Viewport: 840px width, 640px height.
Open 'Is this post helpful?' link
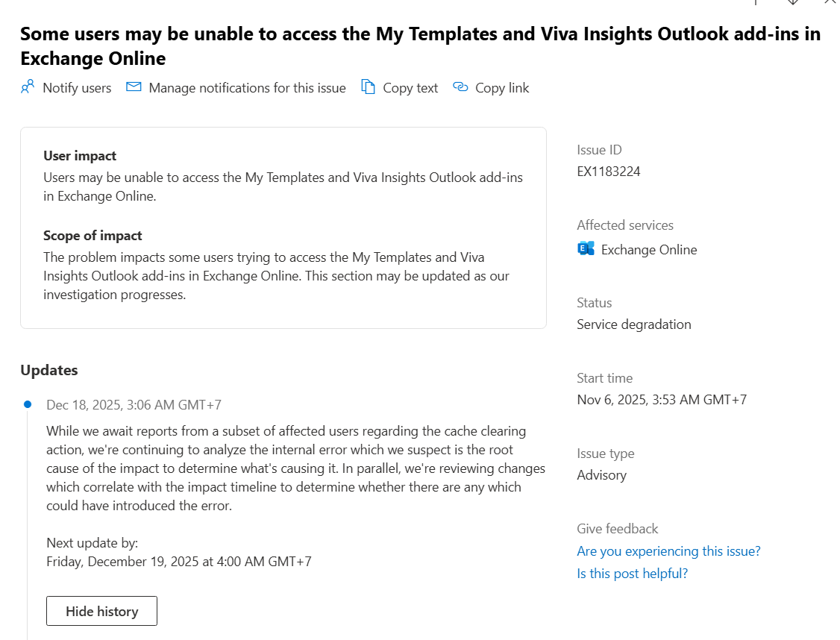[x=632, y=574]
